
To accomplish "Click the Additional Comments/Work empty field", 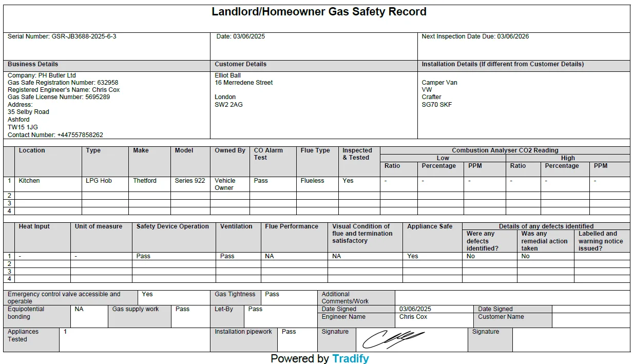I will pyautogui.click(x=512, y=298).
